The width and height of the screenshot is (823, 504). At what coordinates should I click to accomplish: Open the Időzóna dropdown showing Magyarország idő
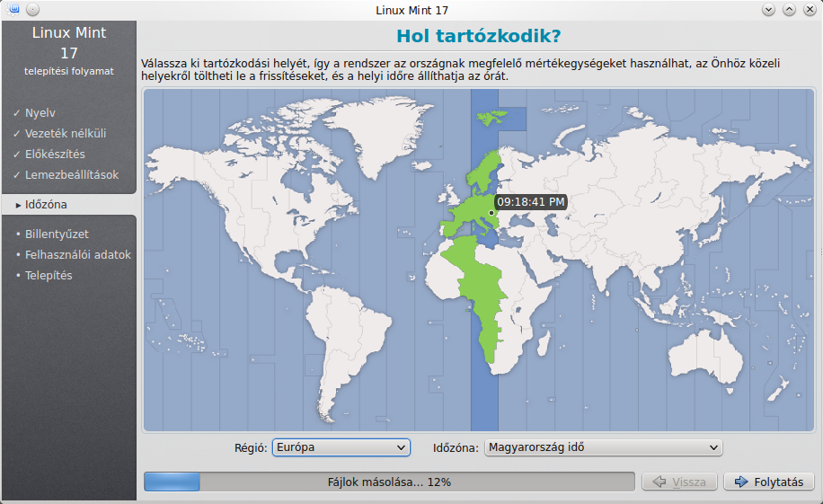click(603, 447)
